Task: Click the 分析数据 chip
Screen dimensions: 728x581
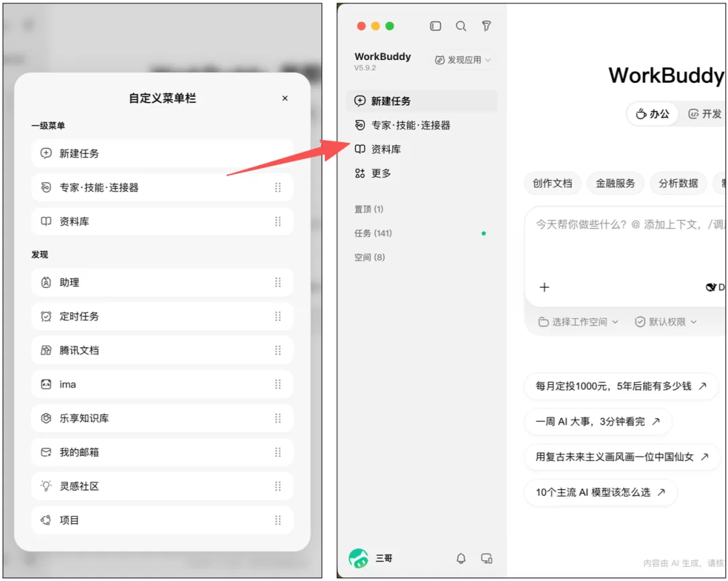Action: tap(678, 183)
